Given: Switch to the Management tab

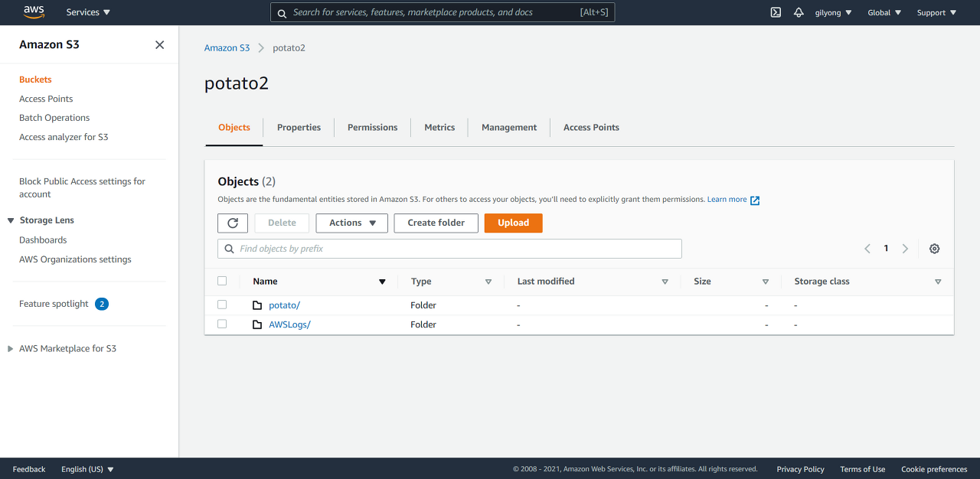Looking at the screenshot, I should 509,128.
